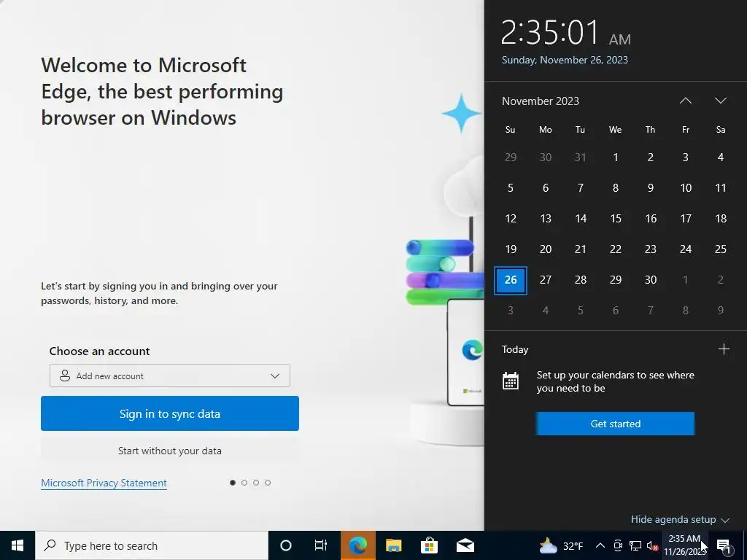Open the Windows Start menu
Image resolution: width=747 pixels, height=560 pixels.
(x=18, y=545)
